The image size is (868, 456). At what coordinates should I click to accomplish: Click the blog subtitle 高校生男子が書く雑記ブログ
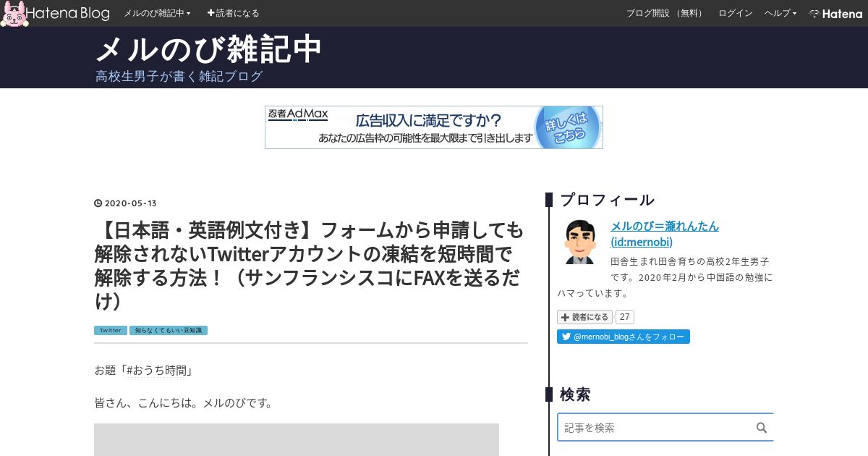pos(179,76)
